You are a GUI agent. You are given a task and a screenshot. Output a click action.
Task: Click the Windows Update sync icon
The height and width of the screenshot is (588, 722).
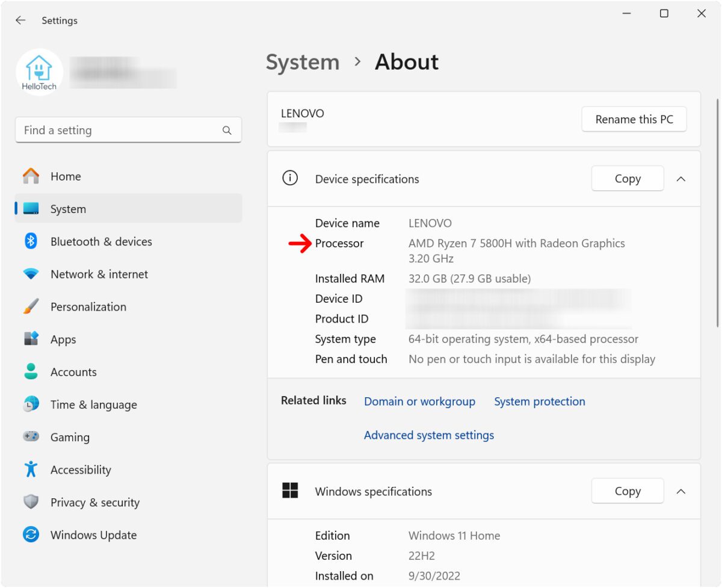coord(31,534)
